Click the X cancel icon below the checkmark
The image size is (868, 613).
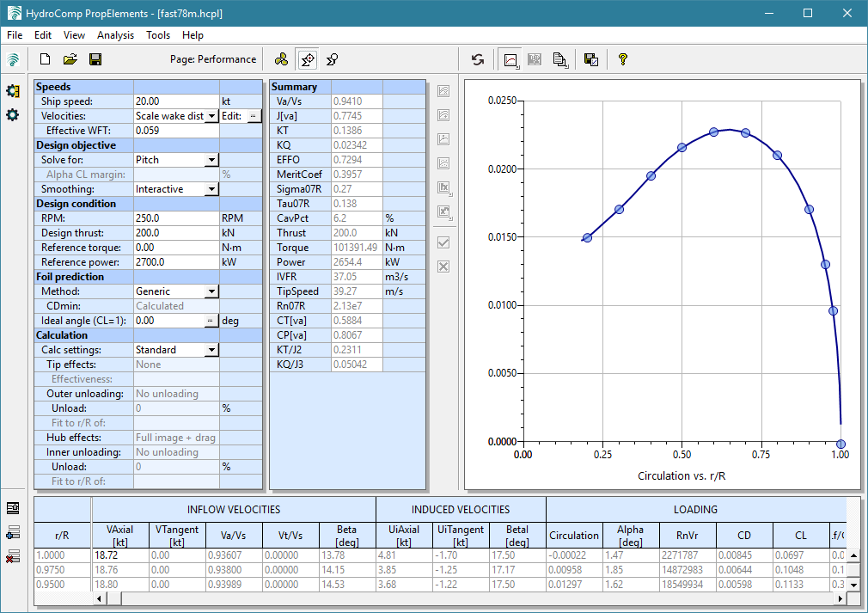pos(443,267)
